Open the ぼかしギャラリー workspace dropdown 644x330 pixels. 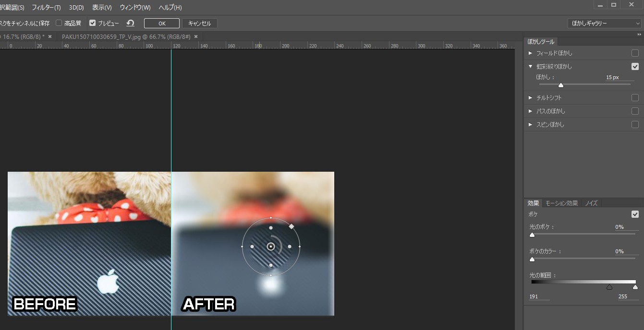[604, 23]
